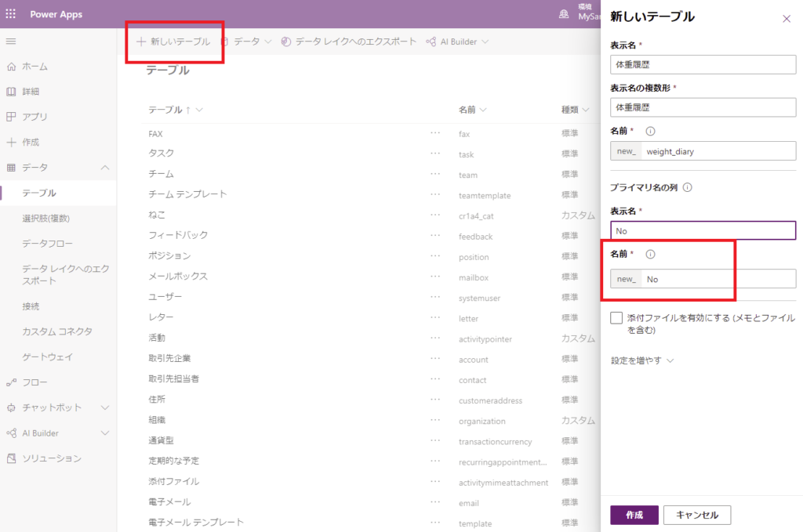Click the book icon beside 詳細
Viewport: 803px width, 532px height.
tap(11, 92)
